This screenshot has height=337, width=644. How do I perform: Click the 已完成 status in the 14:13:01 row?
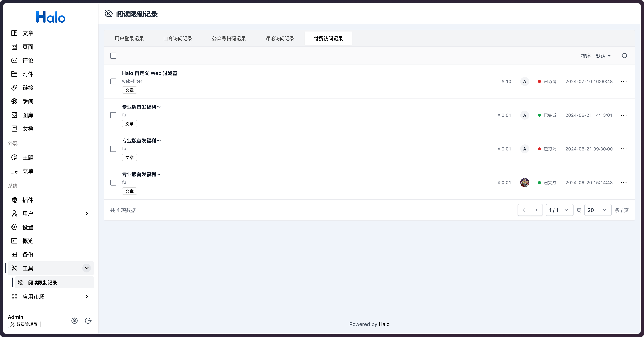[x=547, y=115]
